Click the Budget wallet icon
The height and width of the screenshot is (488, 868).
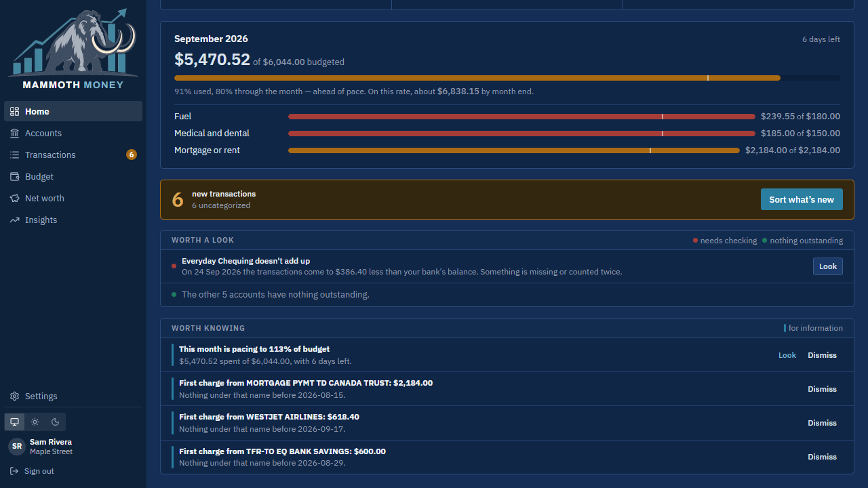tap(14, 176)
